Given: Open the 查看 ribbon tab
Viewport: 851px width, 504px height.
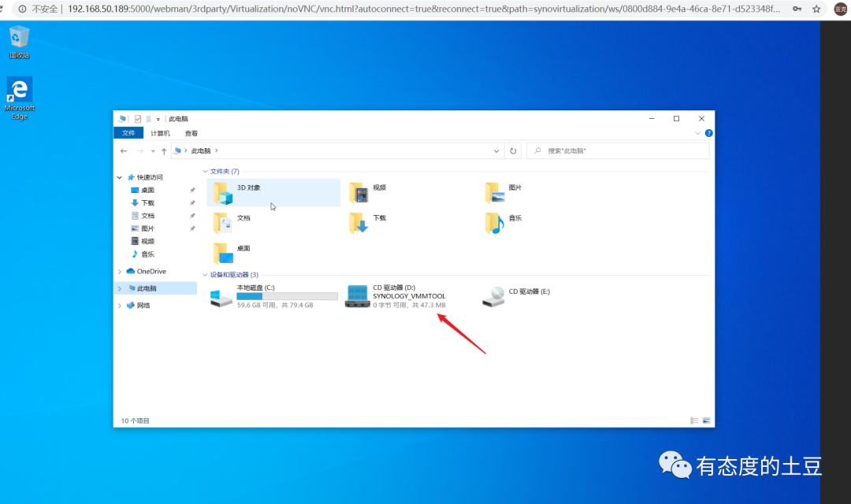Looking at the screenshot, I should [x=191, y=133].
